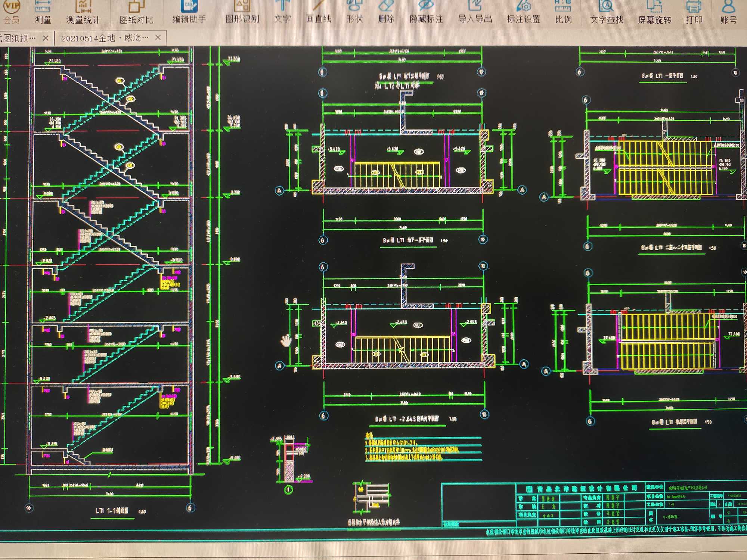Click axis bubble 6 beside the LT1 1-1剖面图 title
This screenshot has height=560, width=747.
[x=190, y=508]
